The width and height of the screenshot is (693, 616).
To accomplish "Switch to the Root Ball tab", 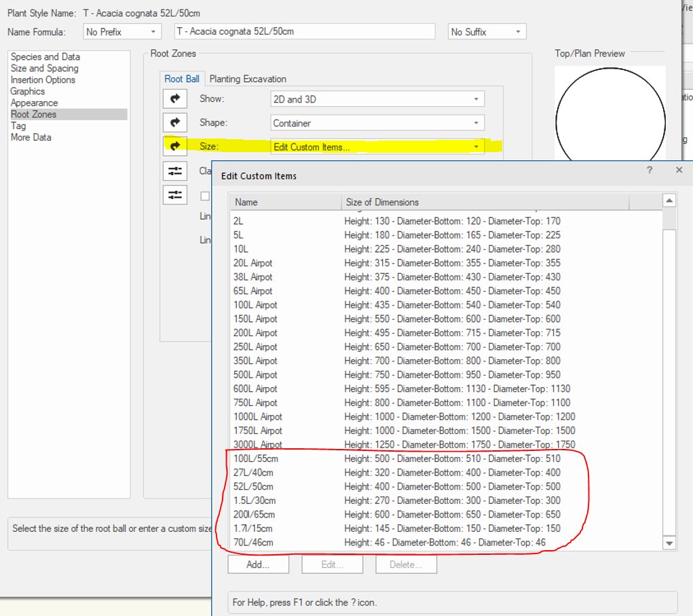I will pyautogui.click(x=181, y=79).
